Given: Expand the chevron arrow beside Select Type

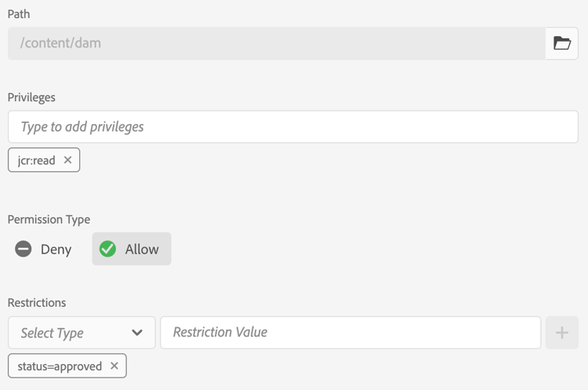Looking at the screenshot, I should coord(137,333).
